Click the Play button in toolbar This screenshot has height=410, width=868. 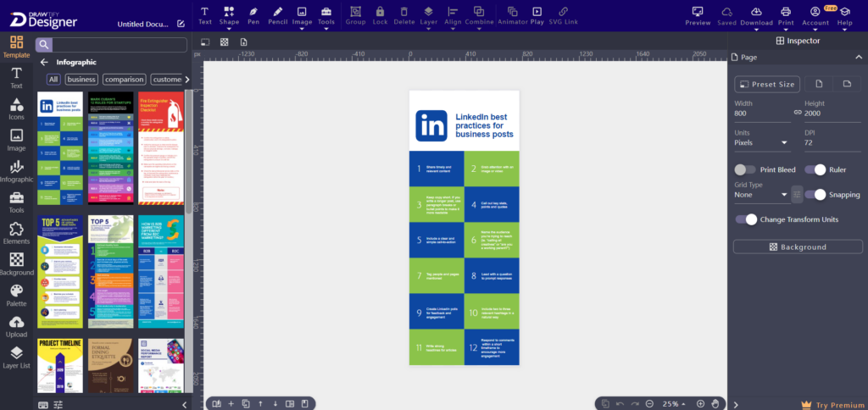tap(537, 15)
